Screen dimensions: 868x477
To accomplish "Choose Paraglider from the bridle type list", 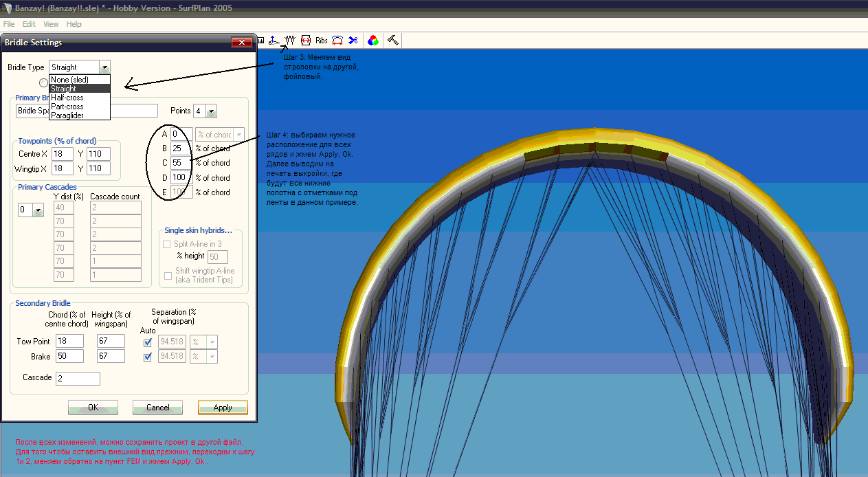I will pos(67,115).
